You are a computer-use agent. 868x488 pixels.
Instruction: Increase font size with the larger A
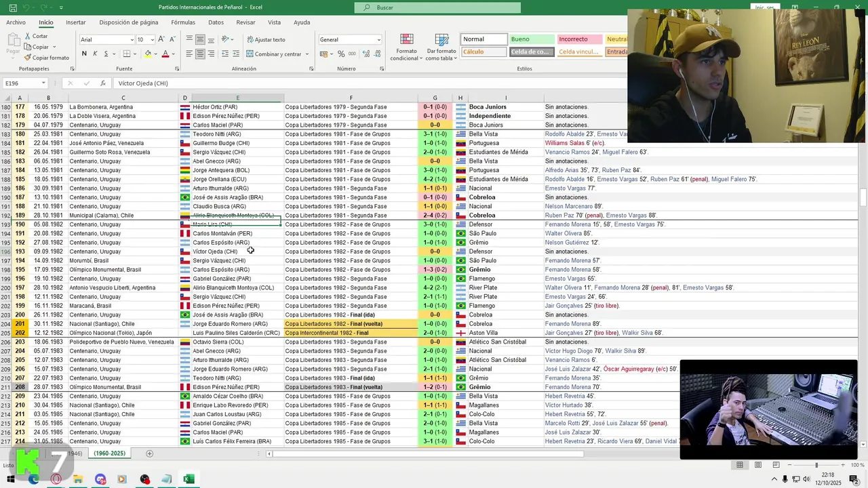161,39
